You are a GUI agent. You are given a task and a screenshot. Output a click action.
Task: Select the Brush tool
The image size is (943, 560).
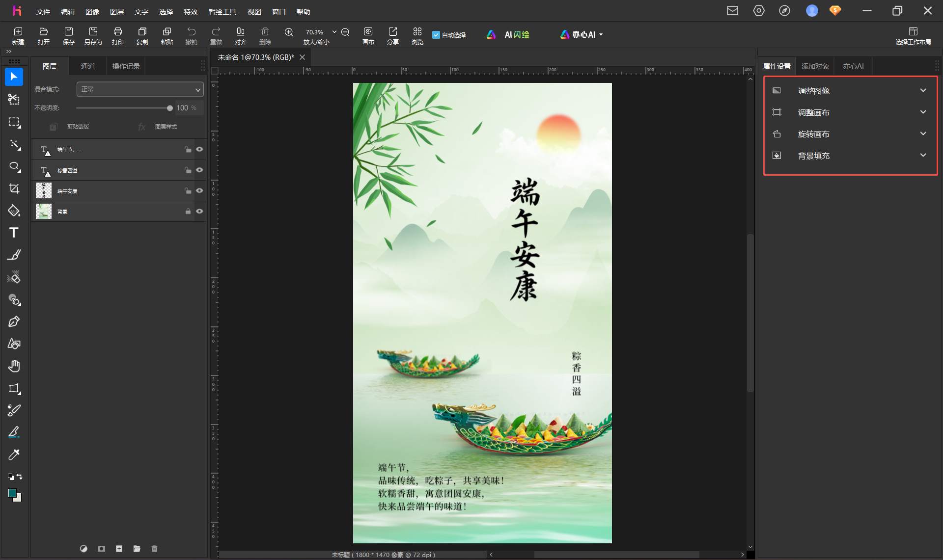14,255
